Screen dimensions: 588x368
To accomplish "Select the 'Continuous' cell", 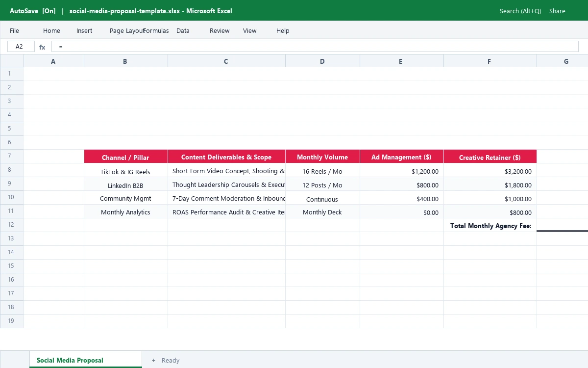I will click(x=323, y=198).
